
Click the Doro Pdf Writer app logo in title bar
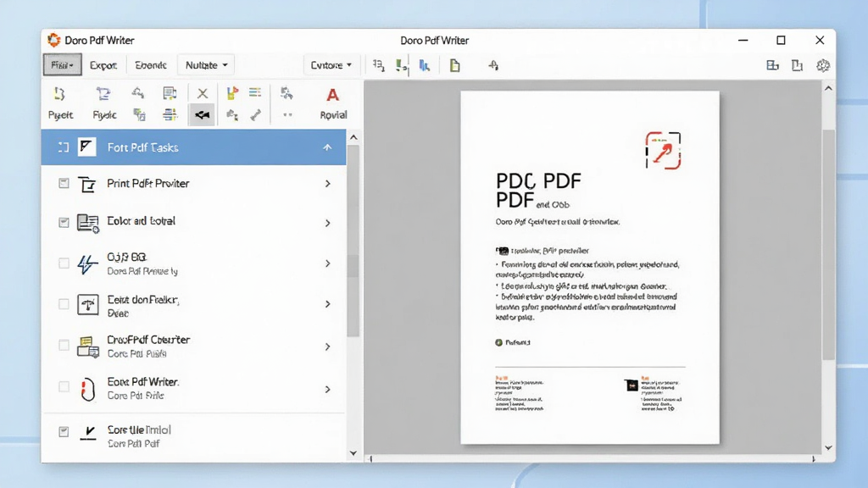pyautogui.click(x=53, y=40)
